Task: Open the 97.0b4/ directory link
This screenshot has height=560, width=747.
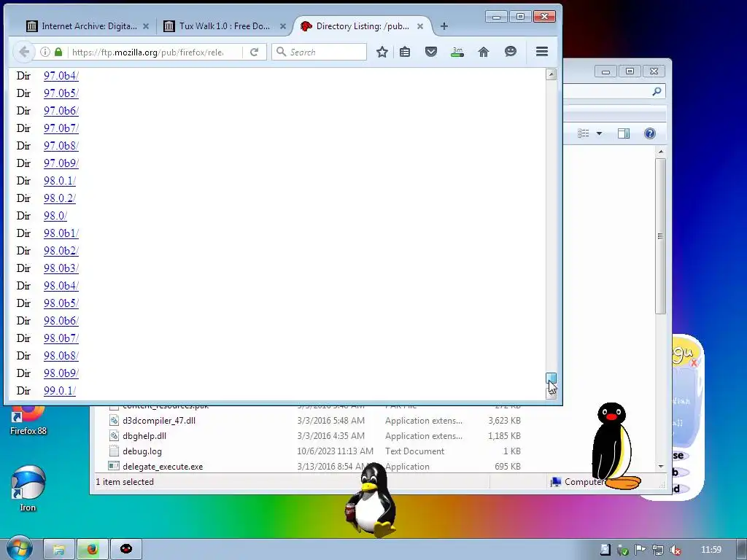Action: tap(61, 76)
